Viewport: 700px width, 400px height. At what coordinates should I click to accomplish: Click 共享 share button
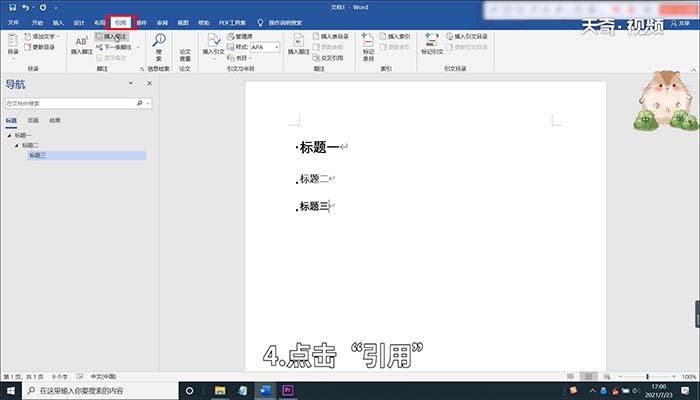(680, 23)
